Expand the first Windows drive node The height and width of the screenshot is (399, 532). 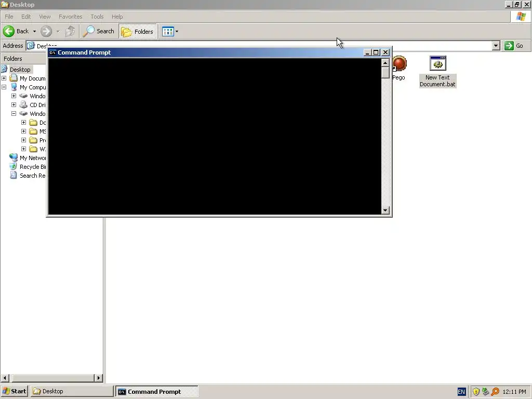pos(14,96)
